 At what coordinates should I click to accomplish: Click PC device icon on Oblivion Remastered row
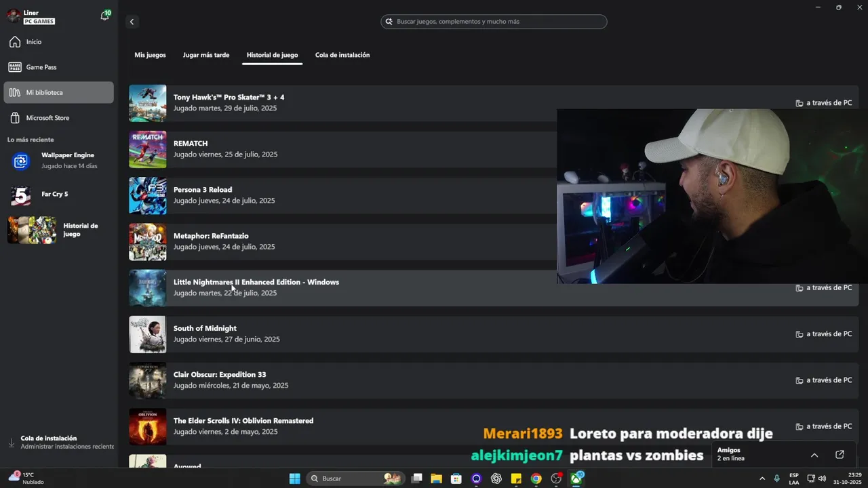point(800,426)
